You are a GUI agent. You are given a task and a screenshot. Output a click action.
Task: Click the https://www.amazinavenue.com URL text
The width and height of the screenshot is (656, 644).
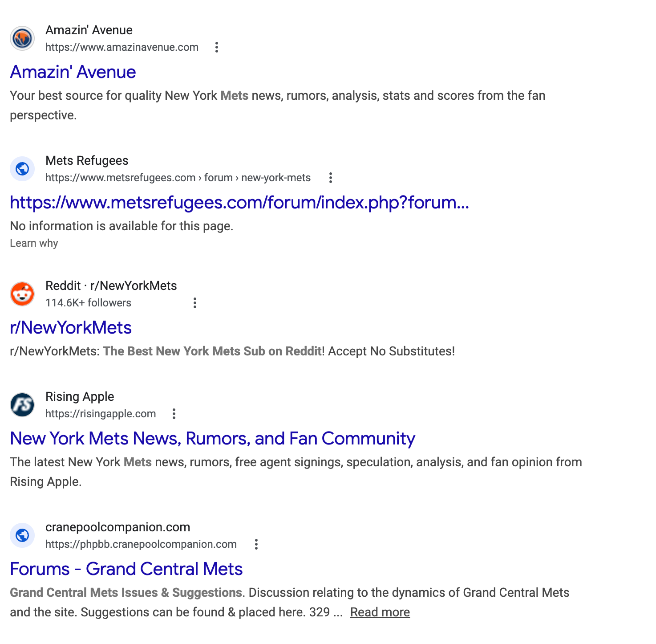[x=122, y=47]
